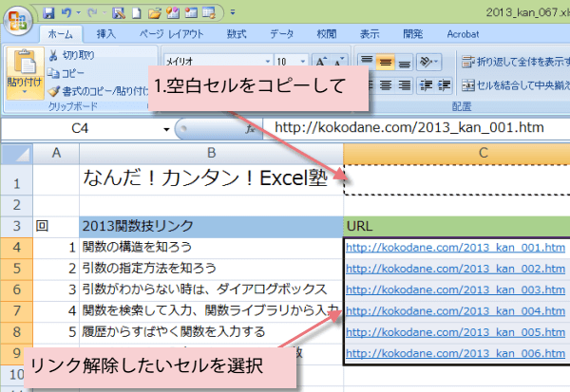Switch to the 表示 tab
This screenshot has height=392, width=570.
pos(370,34)
